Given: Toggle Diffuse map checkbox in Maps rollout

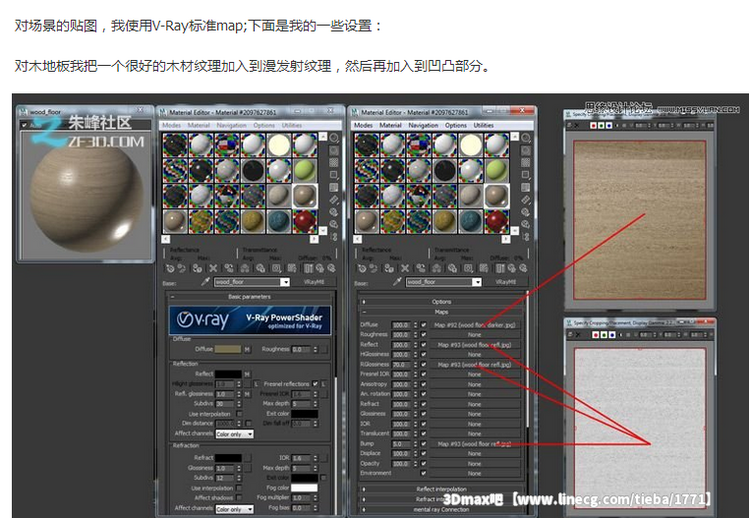Looking at the screenshot, I should (x=423, y=325).
